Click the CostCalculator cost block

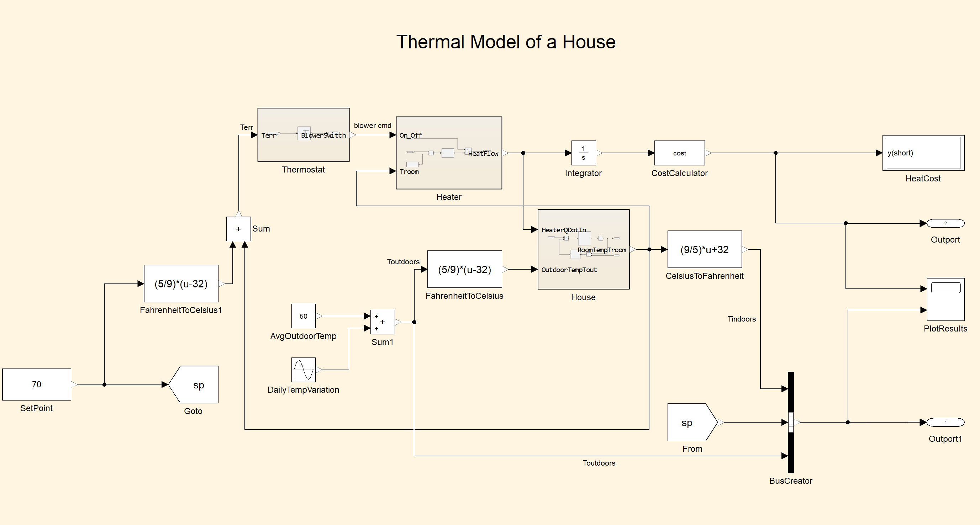(x=679, y=153)
